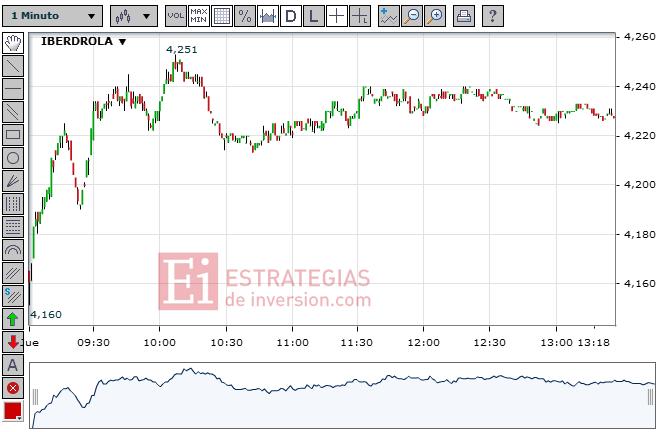Image resolution: width=661 pixels, height=432 pixels.
Task: Click the 4,220 price axis label
Action: point(640,136)
